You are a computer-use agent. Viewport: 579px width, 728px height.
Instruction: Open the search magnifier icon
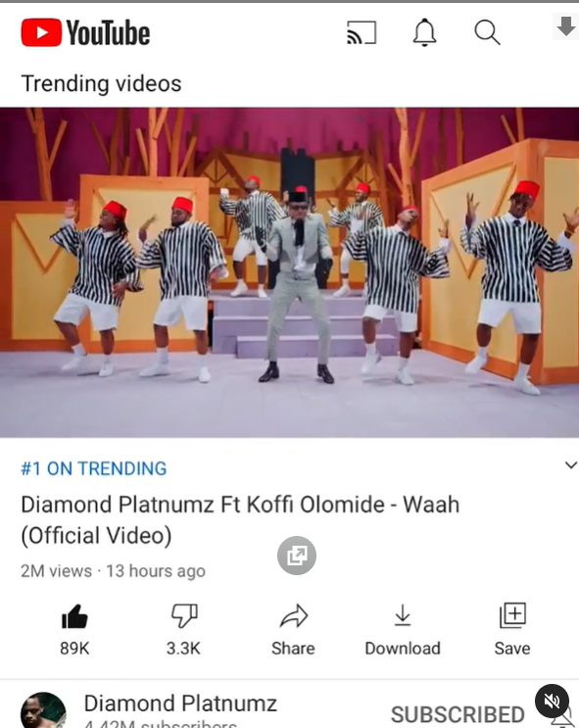click(x=487, y=32)
